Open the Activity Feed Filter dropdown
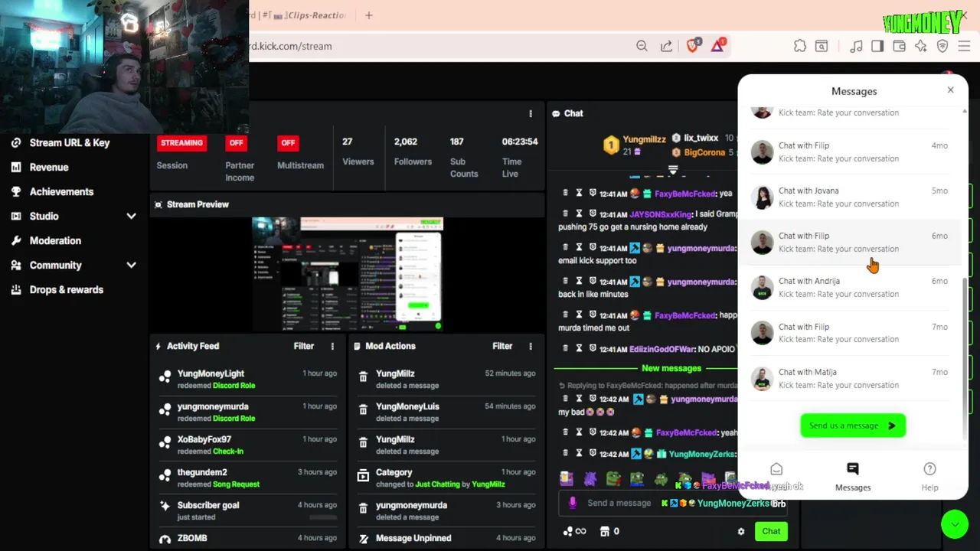The width and height of the screenshot is (980, 551). point(304,346)
